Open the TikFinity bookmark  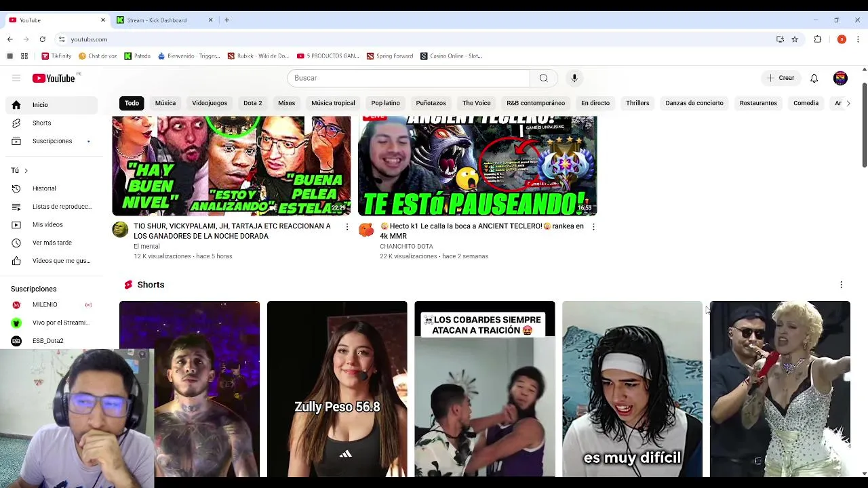tap(56, 56)
